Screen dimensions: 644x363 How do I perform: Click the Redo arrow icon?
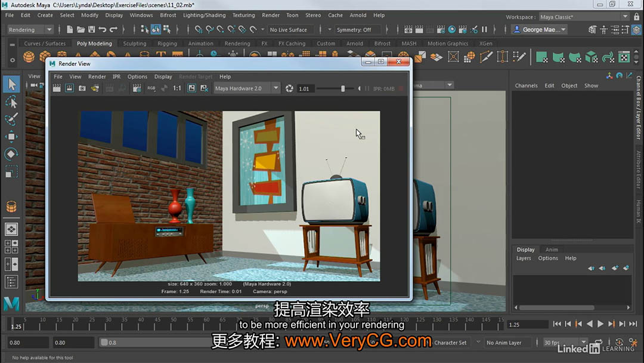113,30
